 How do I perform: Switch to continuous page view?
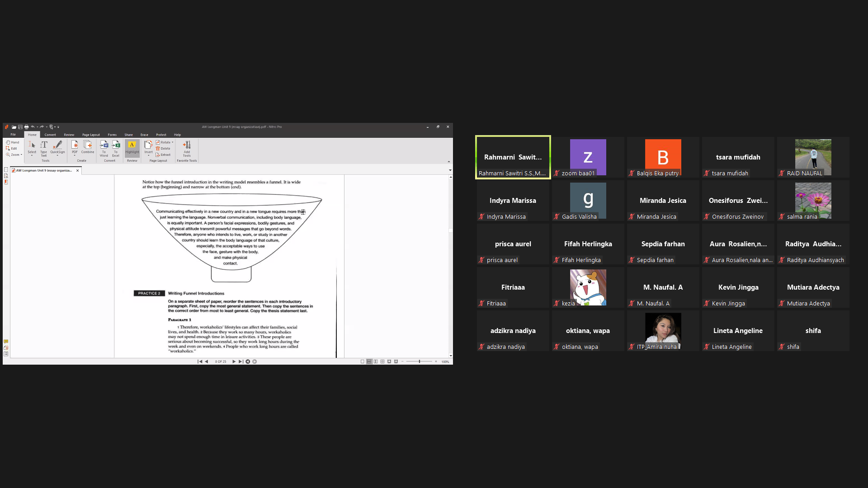[x=369, y=361]
